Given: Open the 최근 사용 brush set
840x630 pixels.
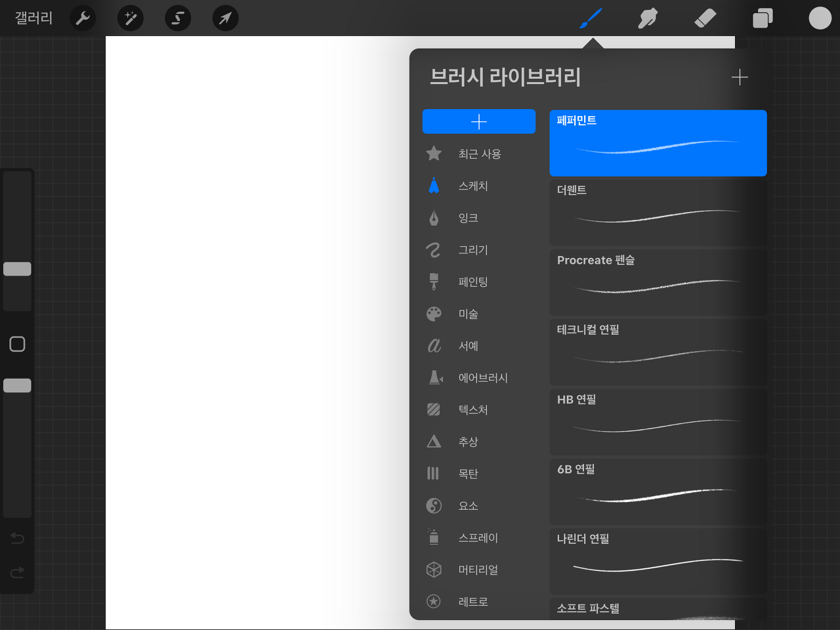Looking at the screenshot, I should [479, 154].
